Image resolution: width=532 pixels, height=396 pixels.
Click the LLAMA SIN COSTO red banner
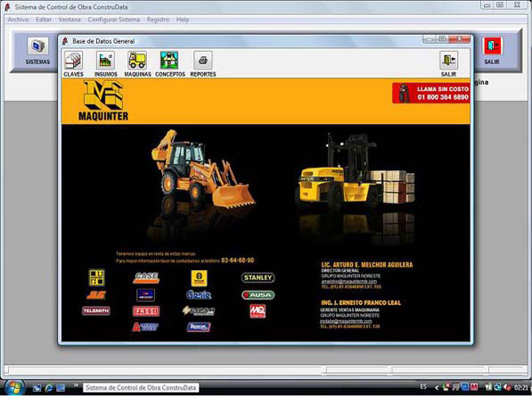pyautogui.click(x=431, y=93)
